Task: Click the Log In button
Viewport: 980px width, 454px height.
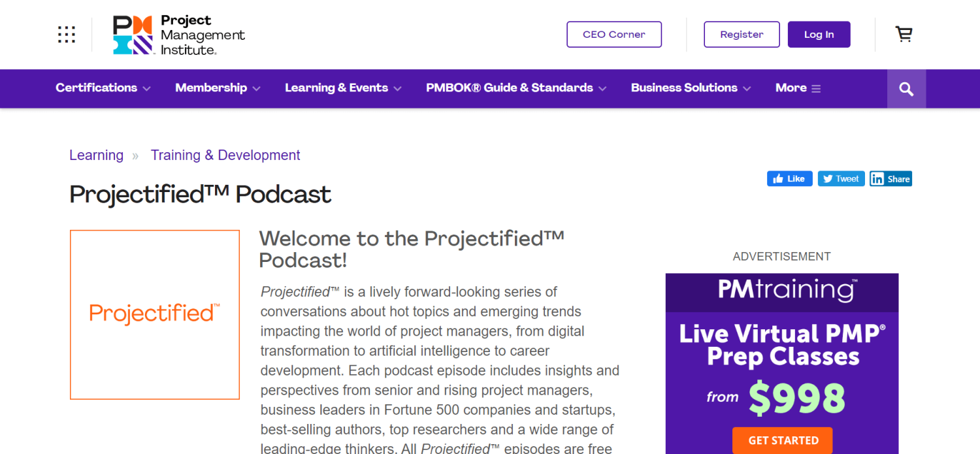Action: point(819,35)
